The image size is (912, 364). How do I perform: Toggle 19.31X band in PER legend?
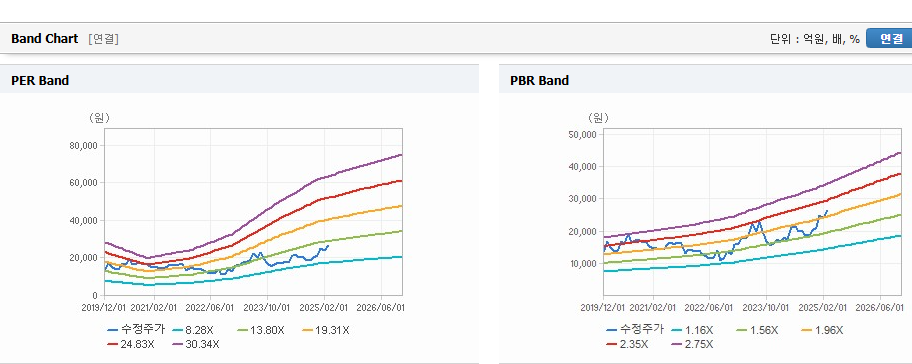click(x=325, y=330)
